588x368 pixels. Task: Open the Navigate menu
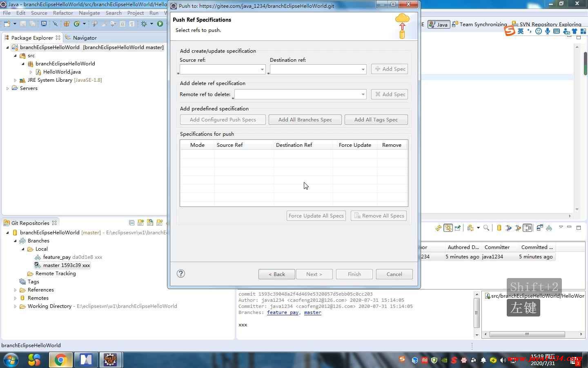tap(89, 13)
